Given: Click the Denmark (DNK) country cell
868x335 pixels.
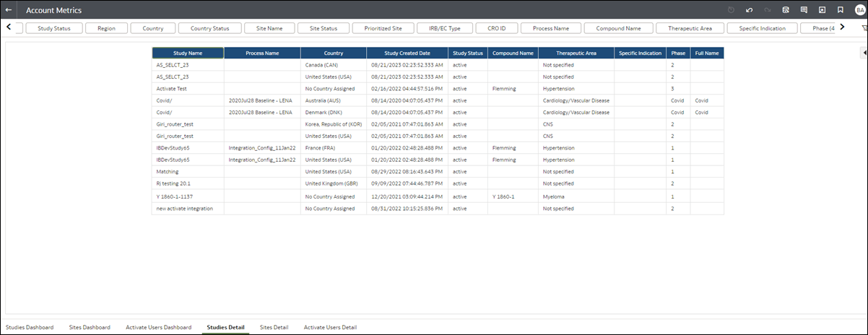Looking at the screenshot, I should pyautogui.click(x=334, y=112).
